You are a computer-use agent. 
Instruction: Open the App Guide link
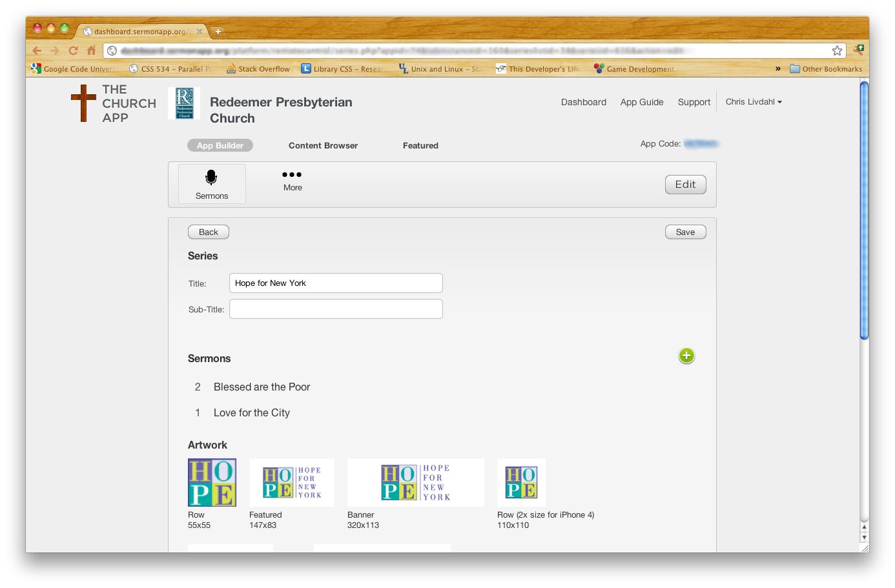pos(642,102)
